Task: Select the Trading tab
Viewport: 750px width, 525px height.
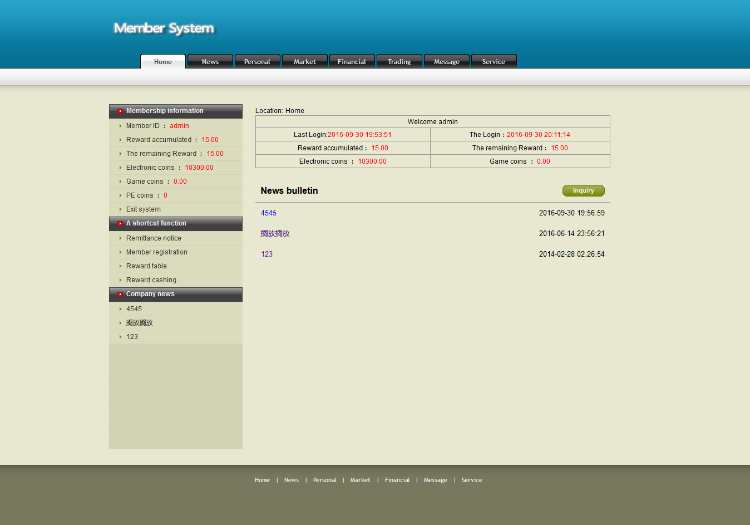Action: (399, 62)
